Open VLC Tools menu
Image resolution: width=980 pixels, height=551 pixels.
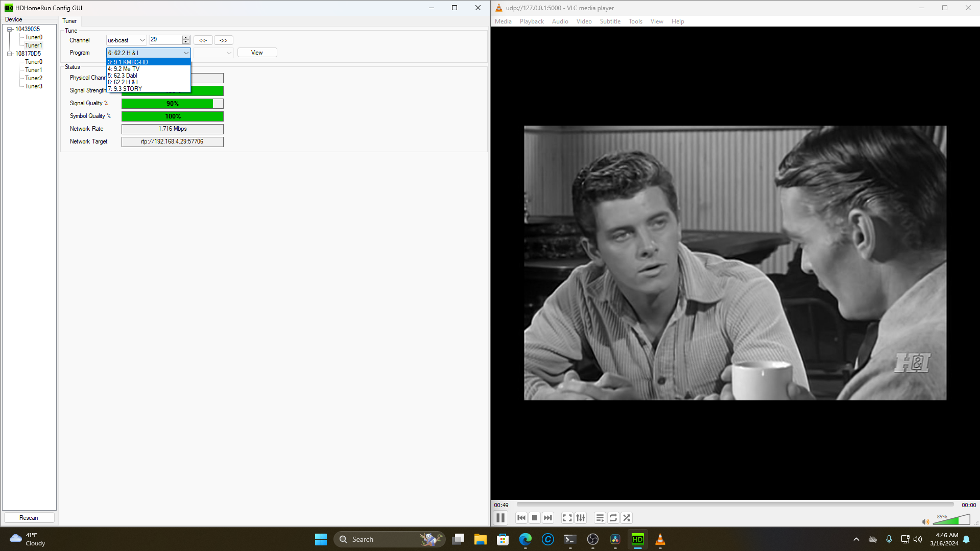635,21
